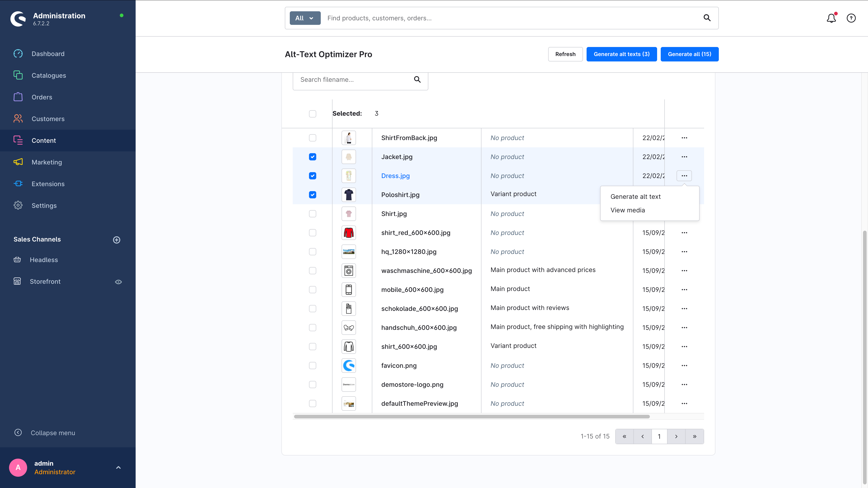
Task: Uncheck the Jacket.jpg checkbox
Action: (312, 157)
